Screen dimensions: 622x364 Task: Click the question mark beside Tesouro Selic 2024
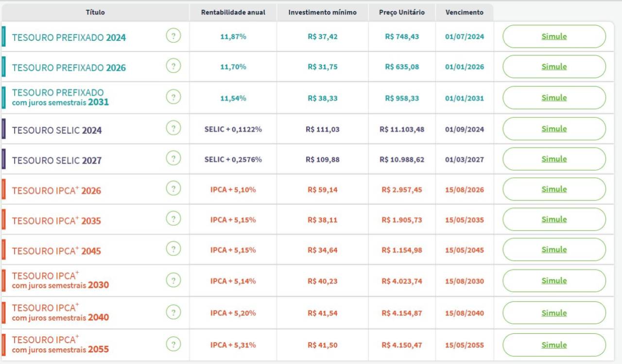pyautogui.click(x=174, y=128)
